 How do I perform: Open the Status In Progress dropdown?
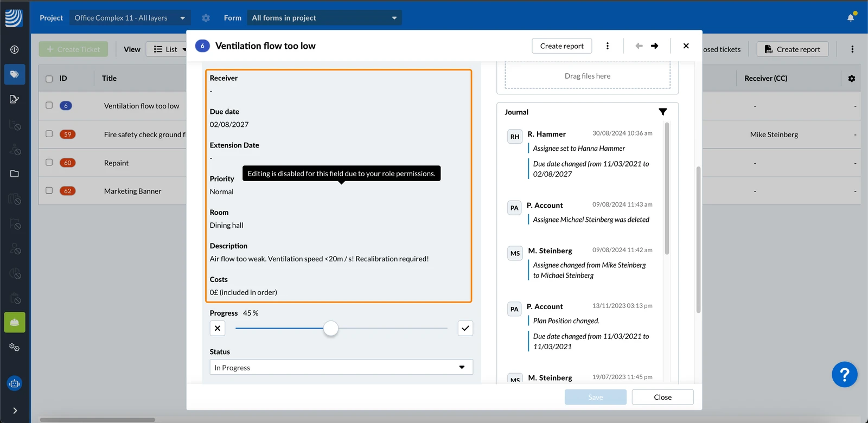coord(341,367)
